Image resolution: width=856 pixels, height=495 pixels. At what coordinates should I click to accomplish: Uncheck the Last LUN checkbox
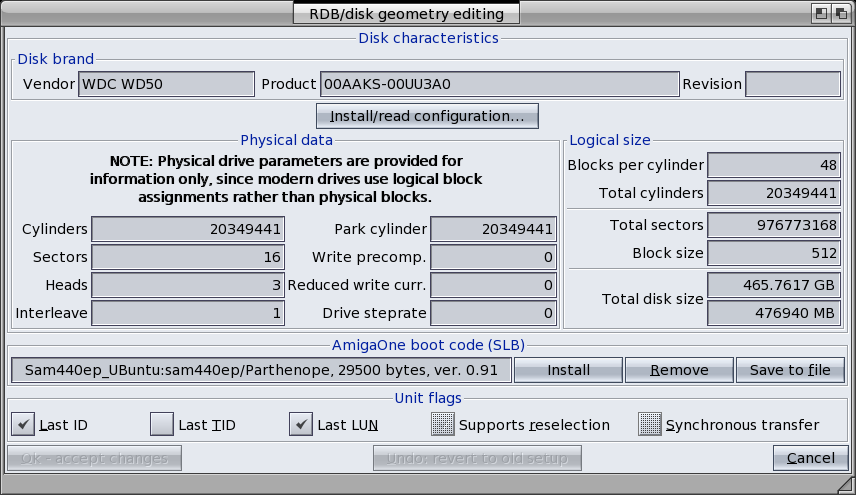point(301,425)
